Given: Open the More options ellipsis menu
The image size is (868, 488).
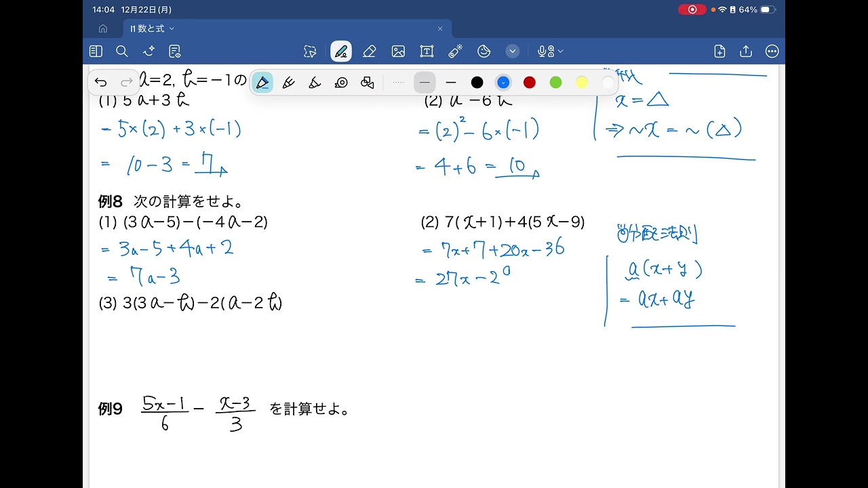Looking at the screenshot, I should 772,52.
